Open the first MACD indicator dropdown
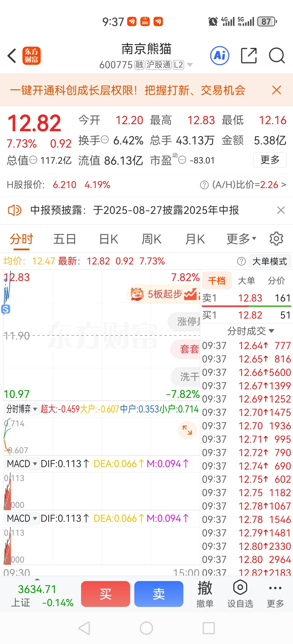This screenshot has height=644, width=293. point(21,464)
